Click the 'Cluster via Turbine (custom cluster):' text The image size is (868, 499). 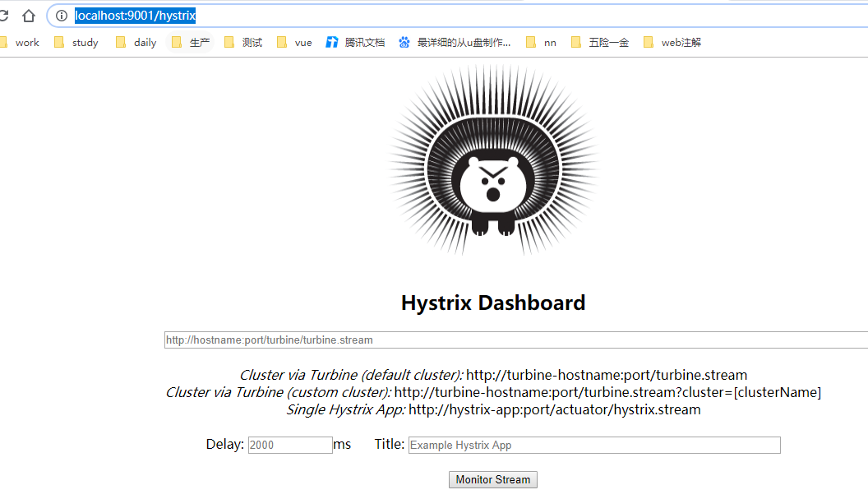[x=279, y=392]
